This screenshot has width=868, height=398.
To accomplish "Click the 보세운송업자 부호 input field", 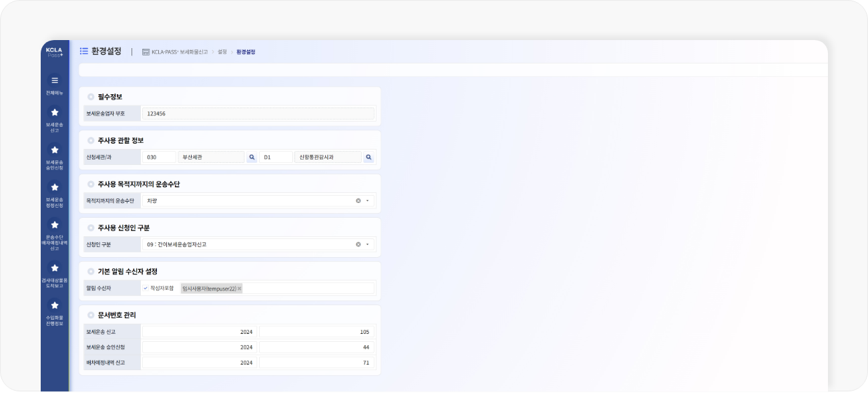I will [x=258, y=114].
